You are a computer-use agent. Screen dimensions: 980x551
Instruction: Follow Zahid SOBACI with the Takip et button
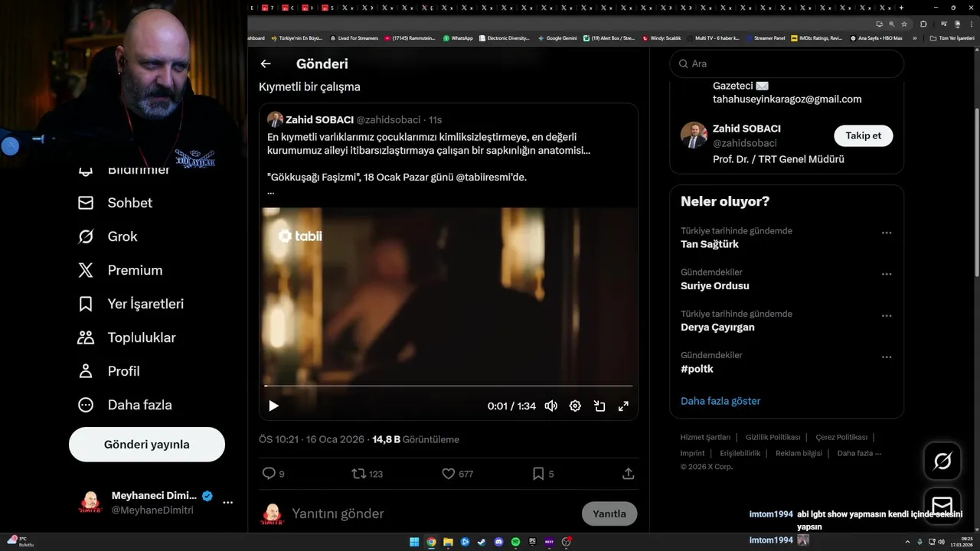coord(863,135)
